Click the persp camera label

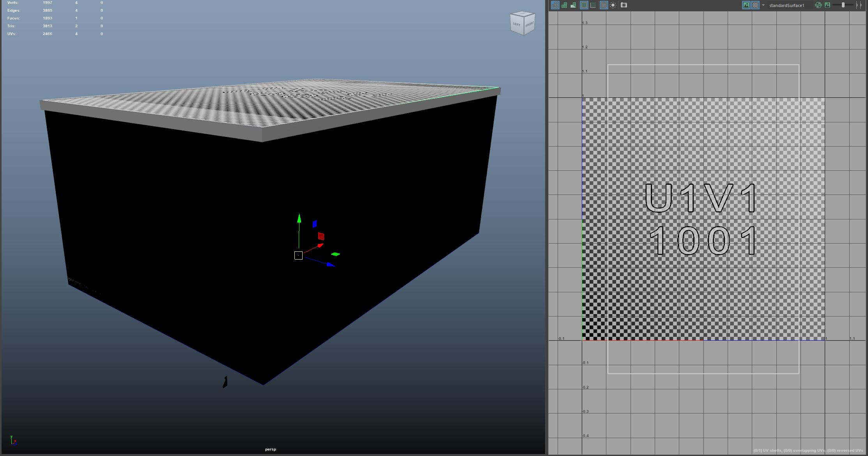pyautogui.click(x=271, y=449)
